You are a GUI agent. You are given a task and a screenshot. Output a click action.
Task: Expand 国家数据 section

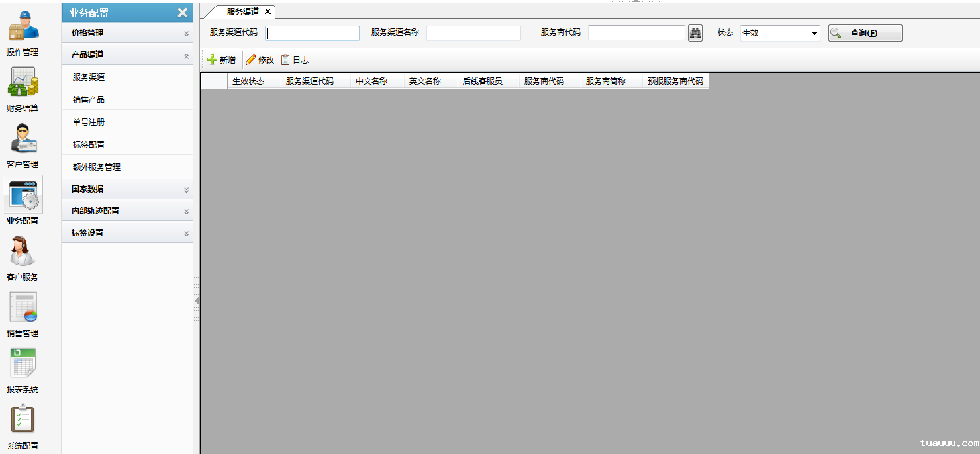(x=127, y=189)
